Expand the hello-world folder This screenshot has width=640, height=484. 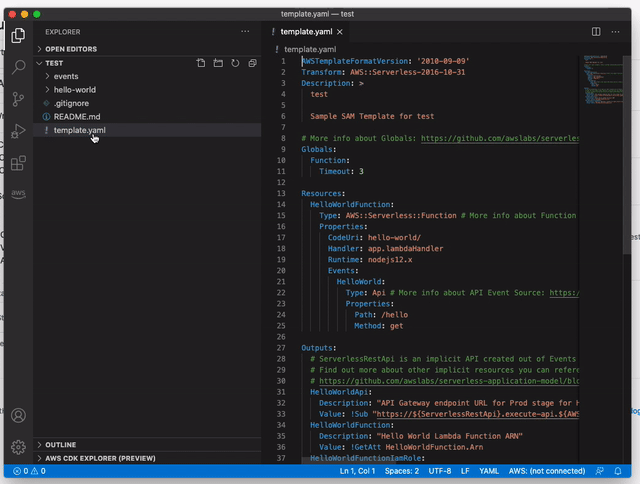(75, 90)
